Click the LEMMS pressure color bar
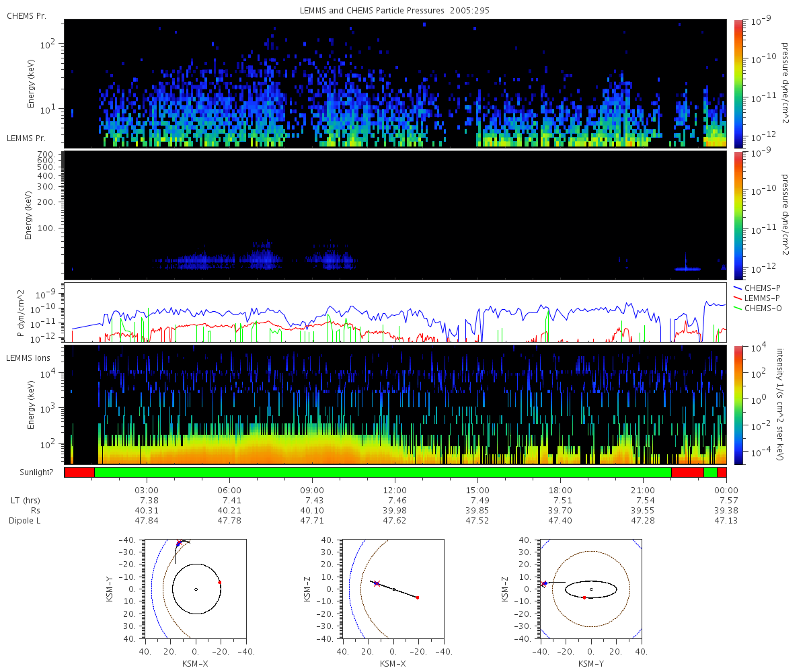The height and width of the screenshot is (672, 807). pyautogui.click(x=738, y=215)
